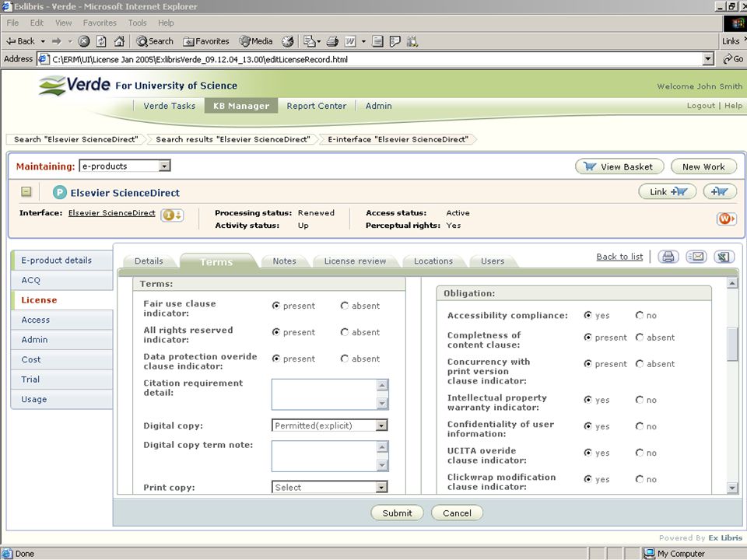Go to the browser Home icon
Image resolution: width=747 pixels, height=560 pixels.
click(119, 41)
